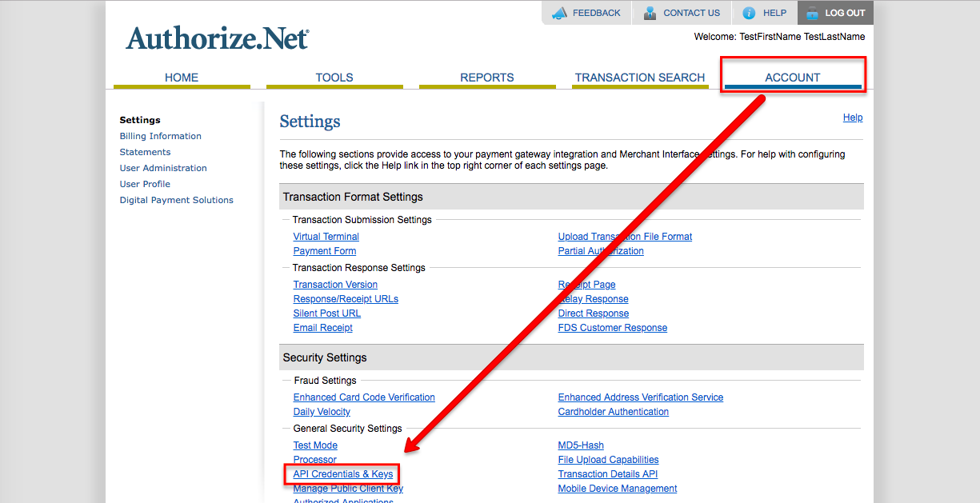The height and width of the screenshot is (503, 980).
Task: Click the Feedback megaphone icon
Action: coord(558,13)
